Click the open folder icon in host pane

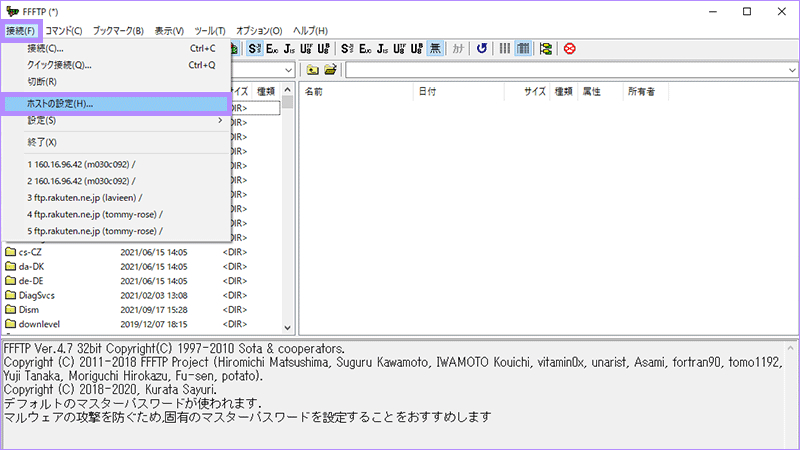click(330, 70)
